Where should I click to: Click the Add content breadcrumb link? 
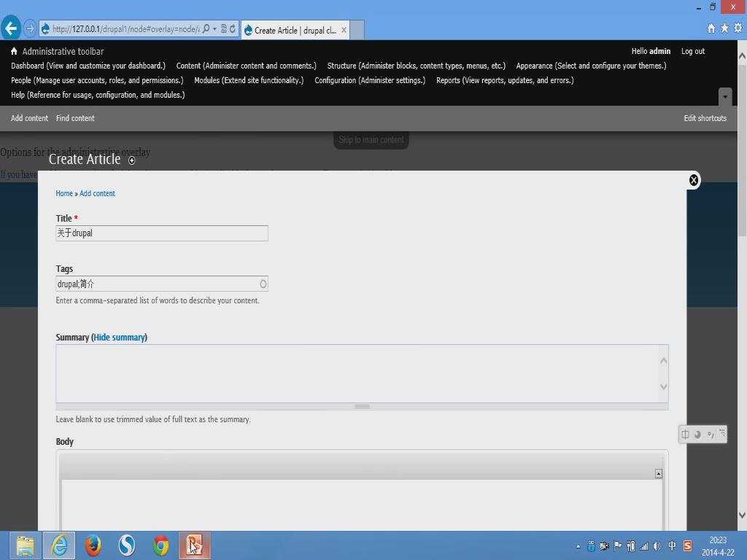[97, 193]
